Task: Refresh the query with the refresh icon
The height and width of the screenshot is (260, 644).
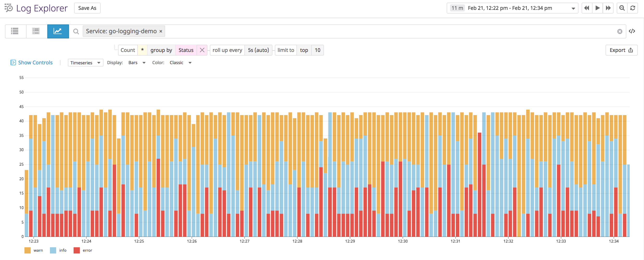Action: click(633, 8)
